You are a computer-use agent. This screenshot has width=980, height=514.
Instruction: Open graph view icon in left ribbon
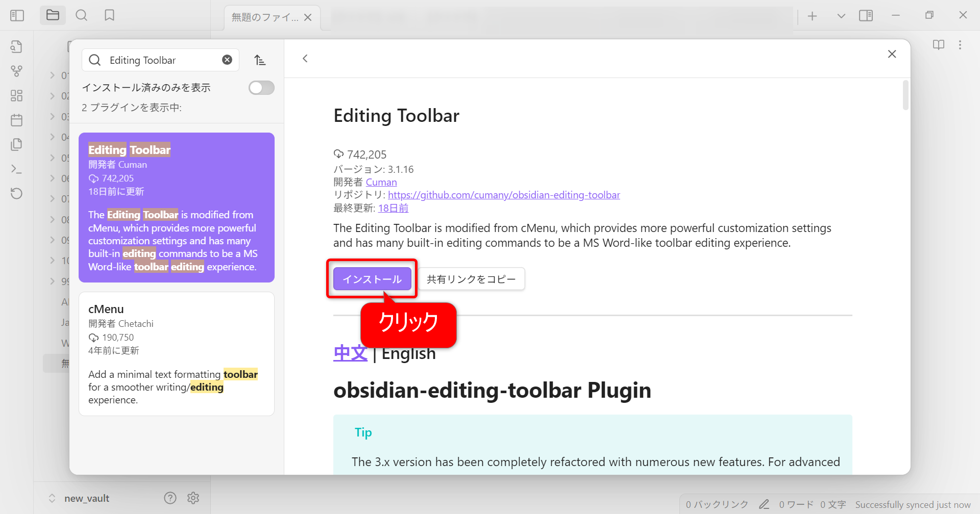(x=16, y=71)
